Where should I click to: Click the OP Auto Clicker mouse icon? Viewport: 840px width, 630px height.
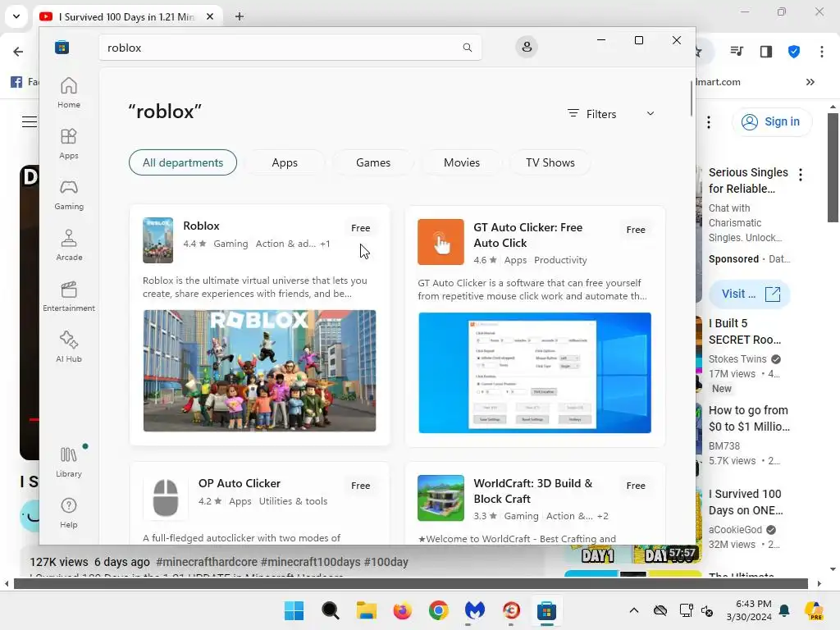165,498
